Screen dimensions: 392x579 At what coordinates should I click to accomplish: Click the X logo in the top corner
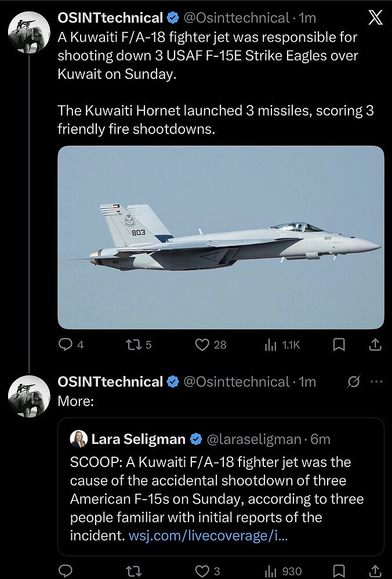point(376,19)
